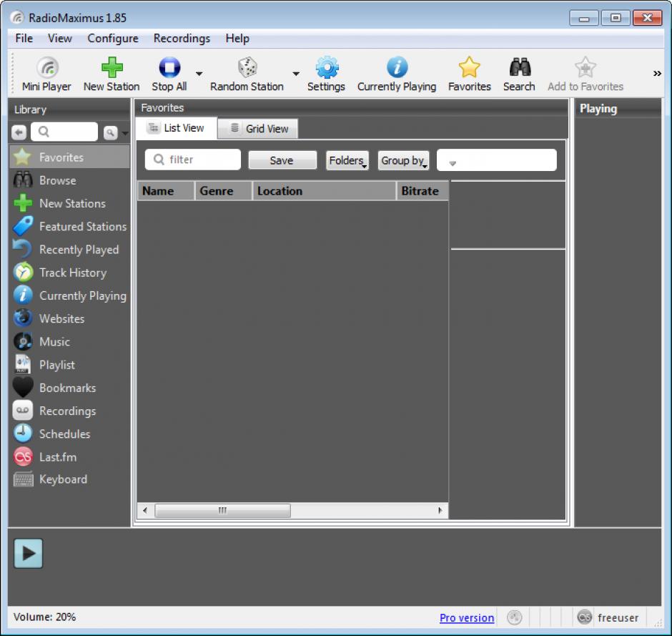The image size is (672, 636).
Task: Open the Library search options arrow
Action: click(x=124, y=133)
